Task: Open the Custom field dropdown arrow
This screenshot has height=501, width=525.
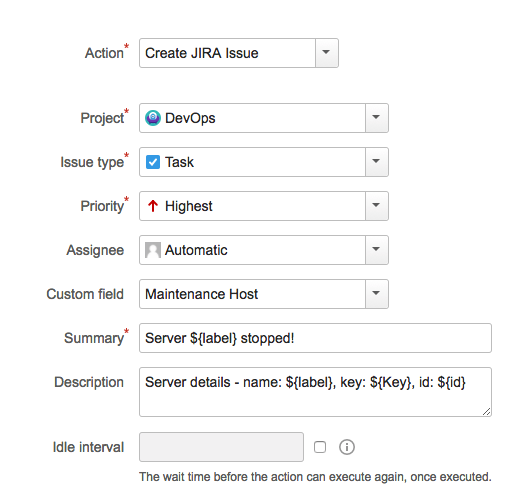Action: coord(376,294)
